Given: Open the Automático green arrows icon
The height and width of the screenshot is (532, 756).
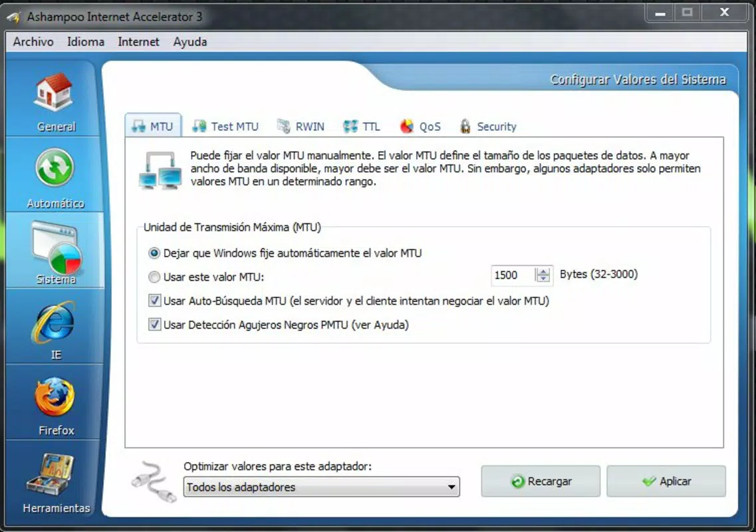Looking at the screenshot, I should (55, 168).
